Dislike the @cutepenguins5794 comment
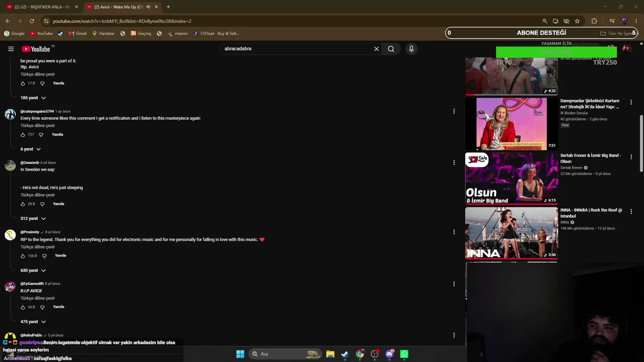644x362 pixels. [x=41, y=135]
